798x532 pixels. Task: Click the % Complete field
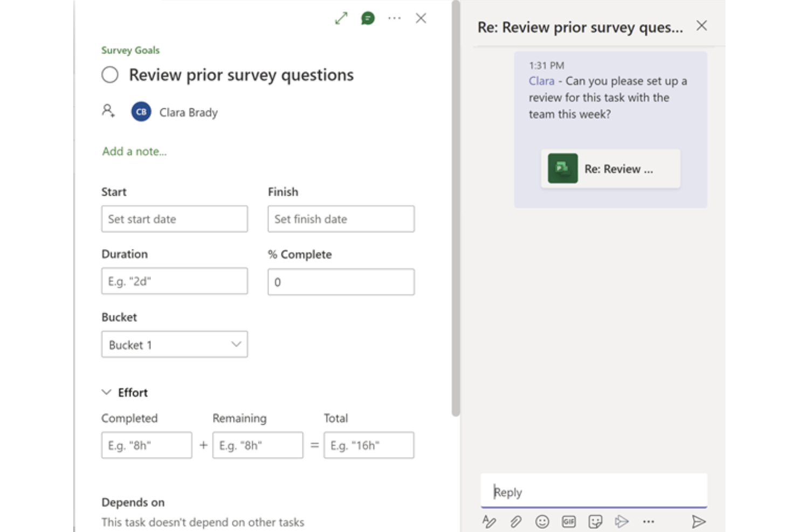pyautogui.click(x=341, y=282)
